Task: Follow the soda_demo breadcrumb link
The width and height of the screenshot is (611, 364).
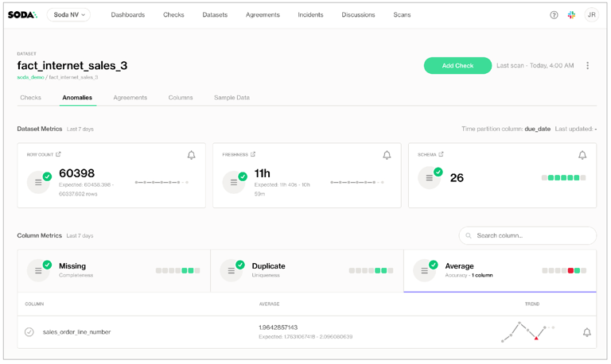Action: (30, 77)
